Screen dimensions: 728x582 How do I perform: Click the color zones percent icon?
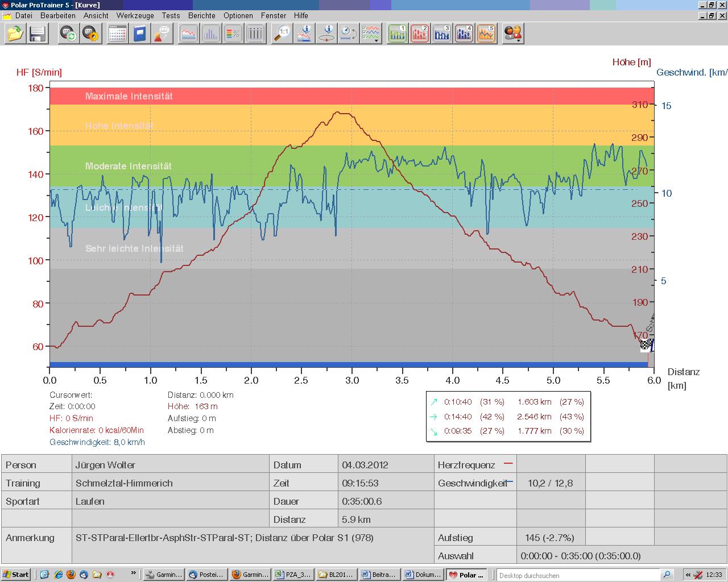(x=233, y=34)
